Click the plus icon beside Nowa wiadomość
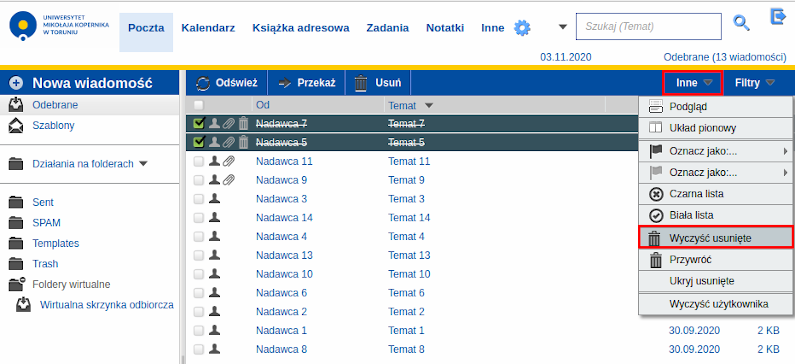This screenshot has width=795, height=364. pos(16,83)
